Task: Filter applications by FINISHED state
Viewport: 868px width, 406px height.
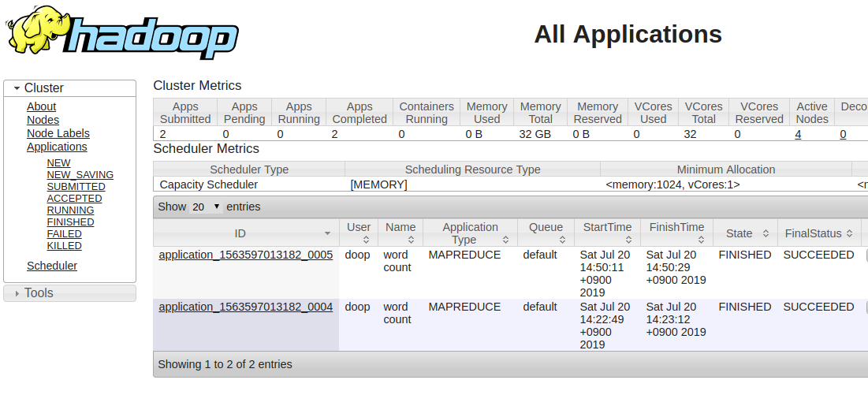Action: pyautogui.click(x=70, y=222)
